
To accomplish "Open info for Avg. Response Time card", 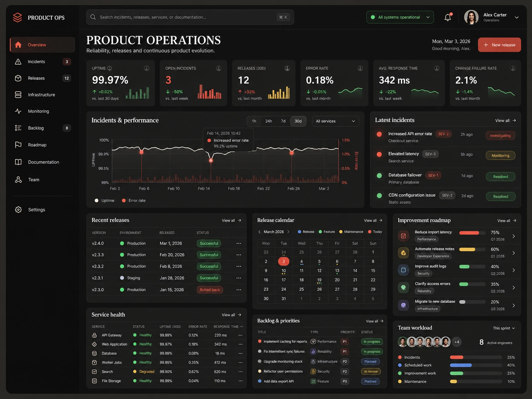I will pyautogui.click(x=437, y=68).
